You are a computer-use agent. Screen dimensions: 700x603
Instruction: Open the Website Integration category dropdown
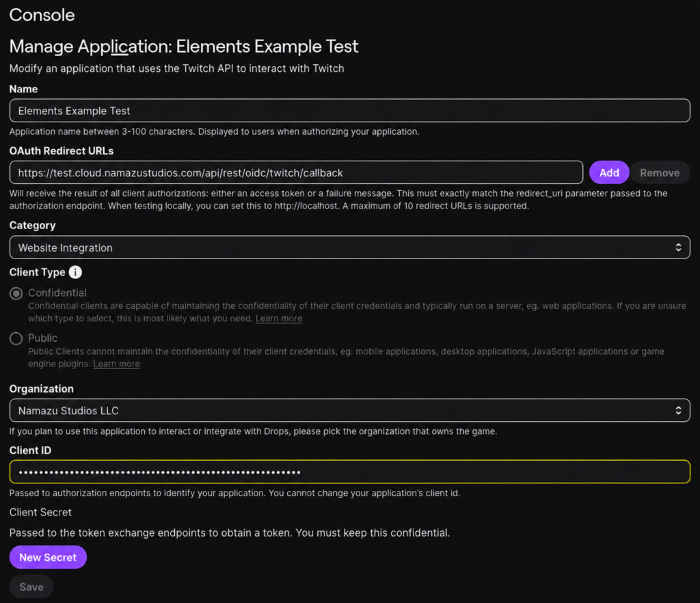click(x=349, y=247)
